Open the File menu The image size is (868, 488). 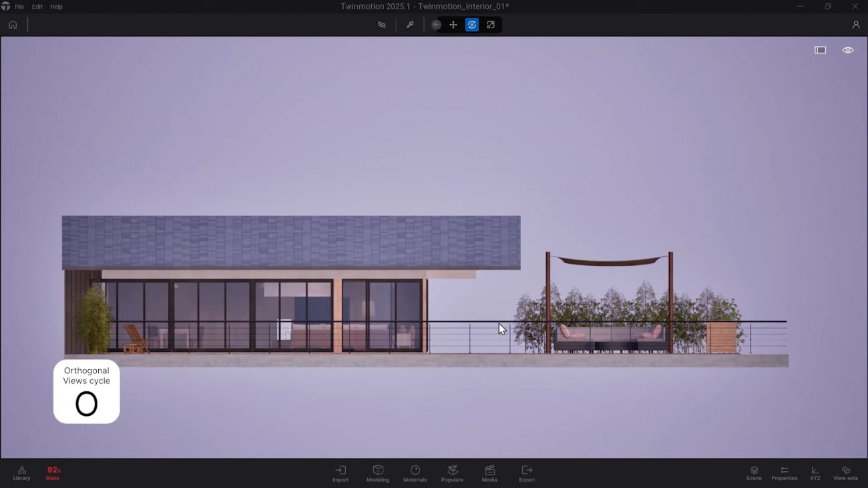[x=19, y=7]
